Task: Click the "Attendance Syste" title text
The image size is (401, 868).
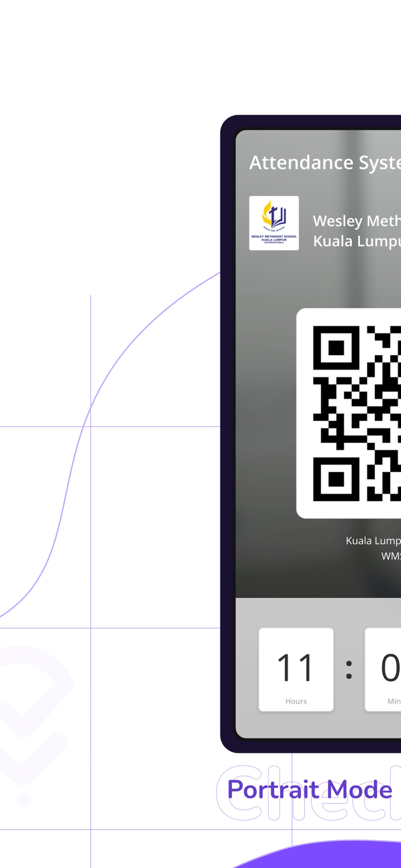Action: (x=325, y=163)
